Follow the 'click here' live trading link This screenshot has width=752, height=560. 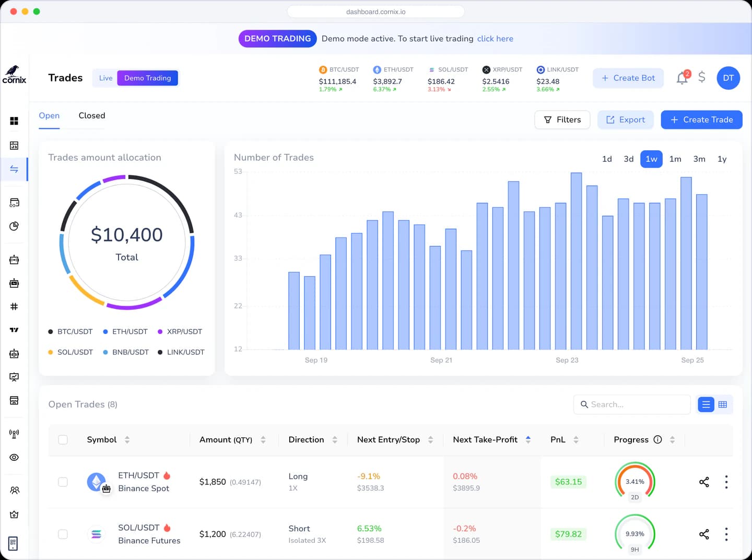[495, 39]
